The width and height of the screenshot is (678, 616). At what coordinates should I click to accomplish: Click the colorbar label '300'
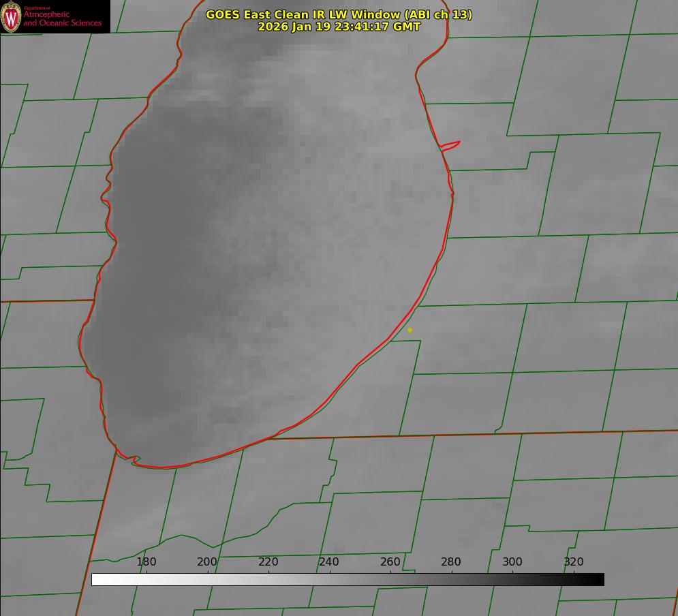point(512,561)
